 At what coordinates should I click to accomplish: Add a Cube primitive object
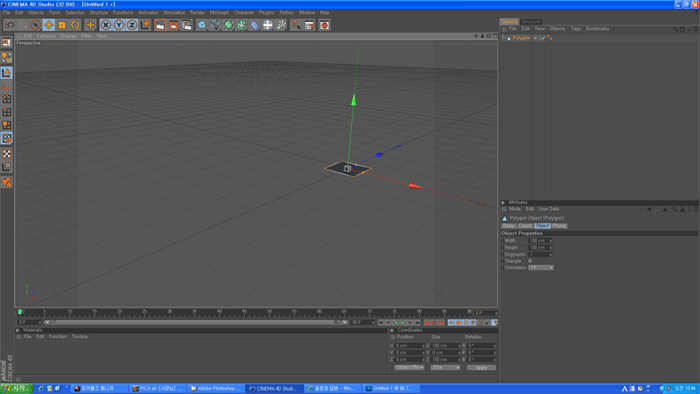pyautogui.click(x=202, y=25)
